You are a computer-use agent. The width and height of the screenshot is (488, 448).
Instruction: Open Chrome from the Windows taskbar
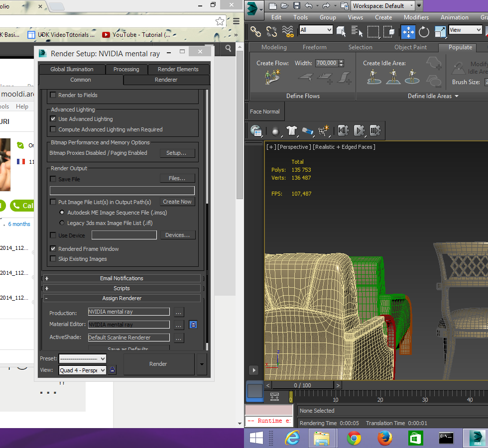(354, 438)
